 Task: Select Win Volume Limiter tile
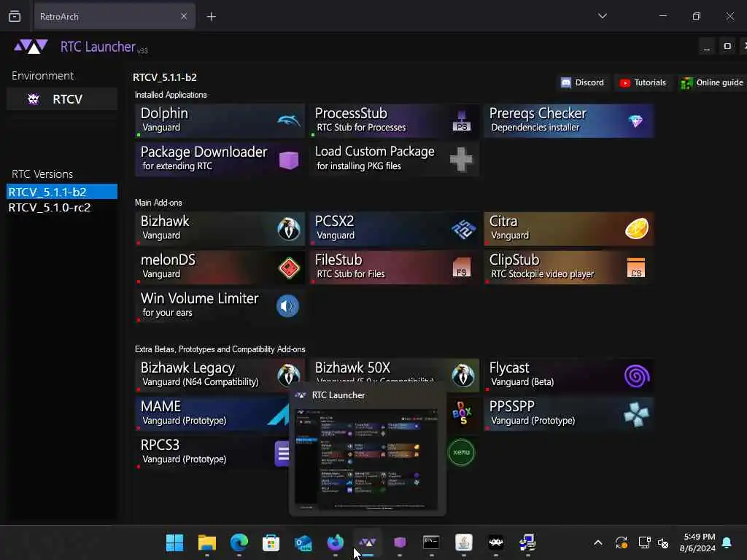220,306
